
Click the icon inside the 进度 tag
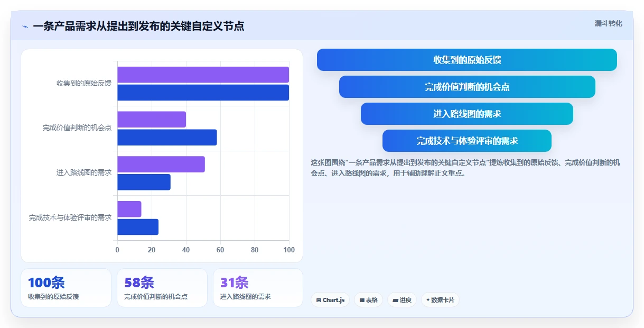pos(395,300)
